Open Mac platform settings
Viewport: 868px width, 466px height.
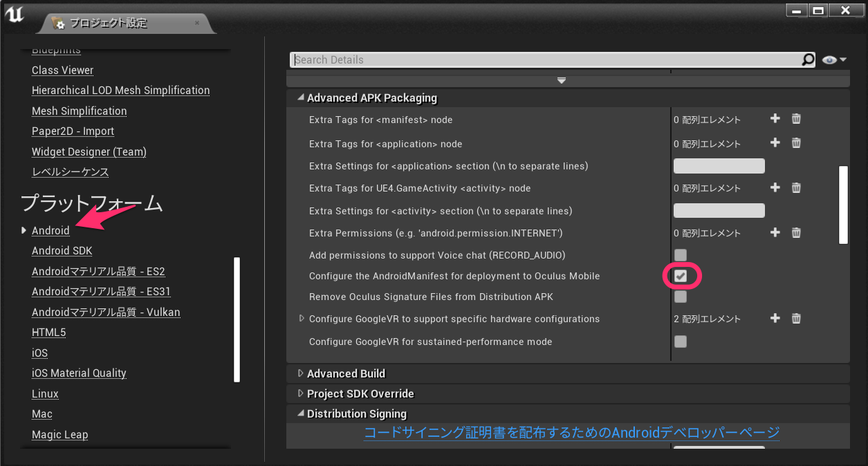[x=41, y=413]
